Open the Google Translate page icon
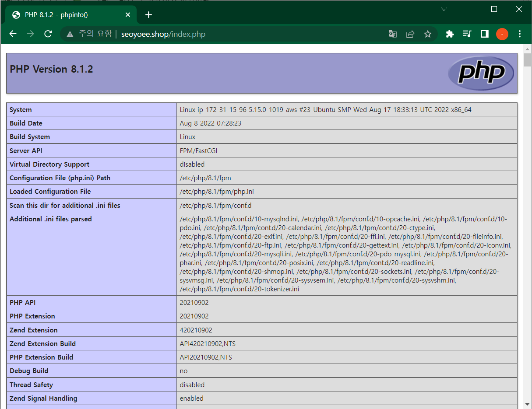Image resolution: width=532 pixels, height=409 pixels. coord(393,34)
